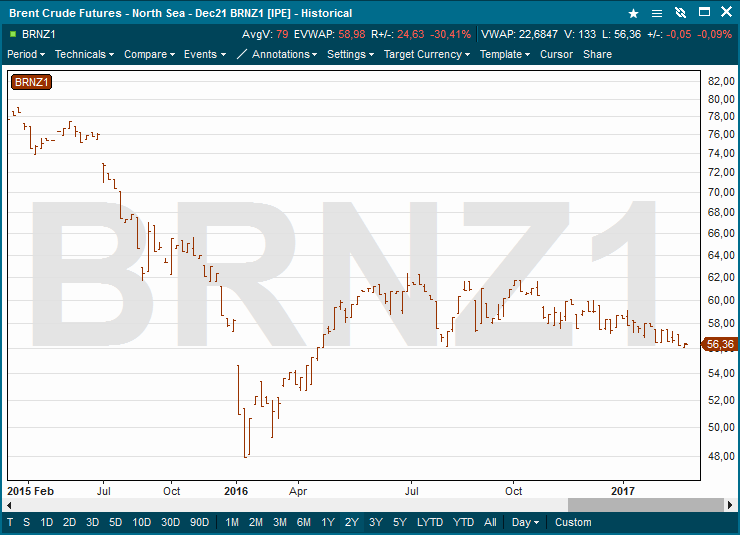
Task: Switch to 3M time range
Action: tap(280, 522)
